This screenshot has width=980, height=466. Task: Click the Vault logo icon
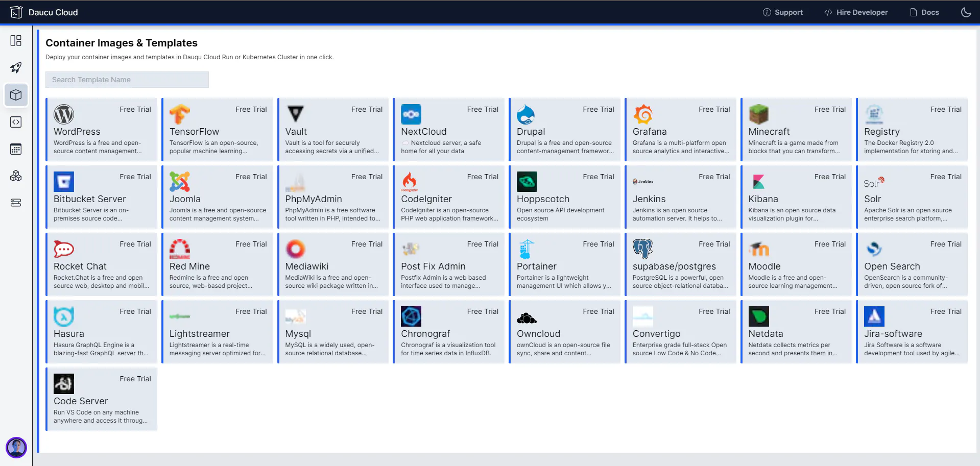[296, 114]
